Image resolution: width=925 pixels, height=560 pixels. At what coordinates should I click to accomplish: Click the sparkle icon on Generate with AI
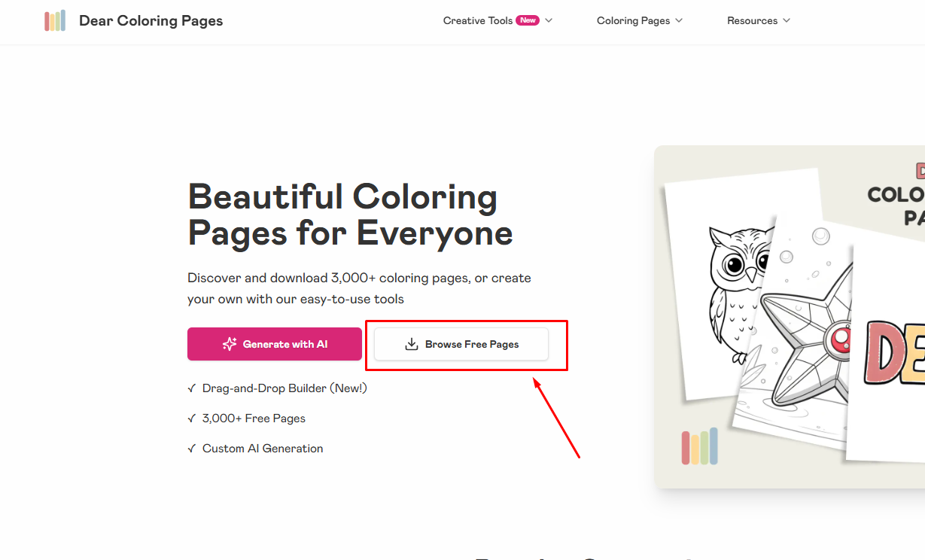coord(230,344)
